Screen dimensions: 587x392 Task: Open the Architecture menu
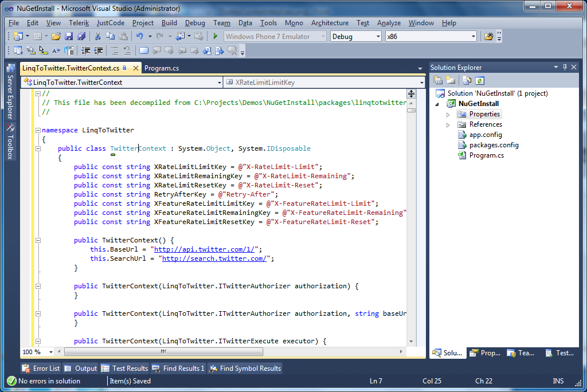(330, 23)
